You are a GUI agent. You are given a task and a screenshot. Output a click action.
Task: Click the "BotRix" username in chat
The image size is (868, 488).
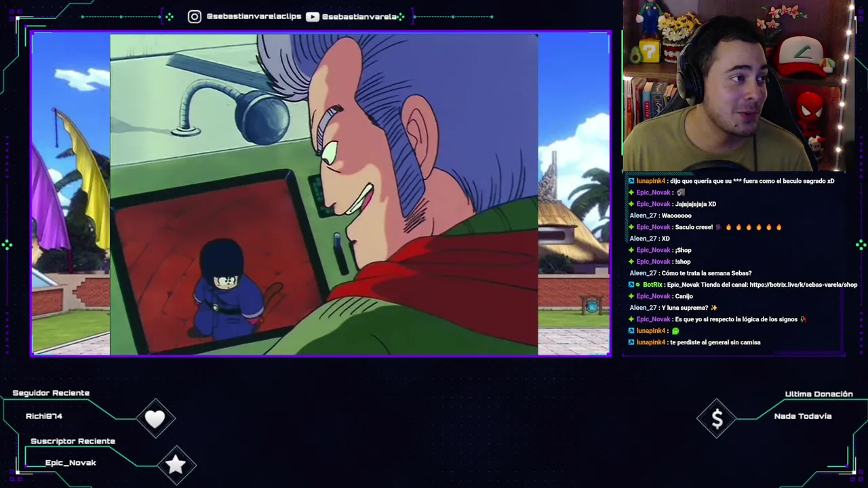pyautogui.click(x=652, y=285)
